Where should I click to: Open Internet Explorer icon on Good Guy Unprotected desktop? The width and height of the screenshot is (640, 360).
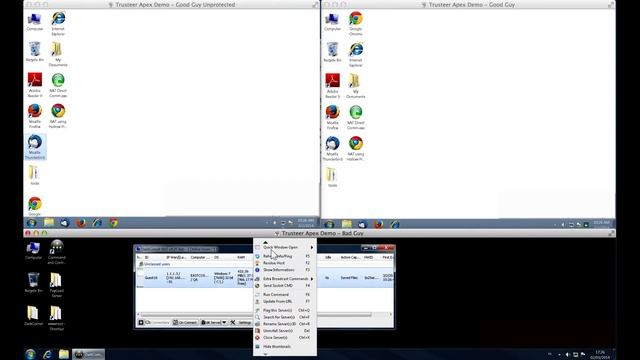(x=58, y=23)
